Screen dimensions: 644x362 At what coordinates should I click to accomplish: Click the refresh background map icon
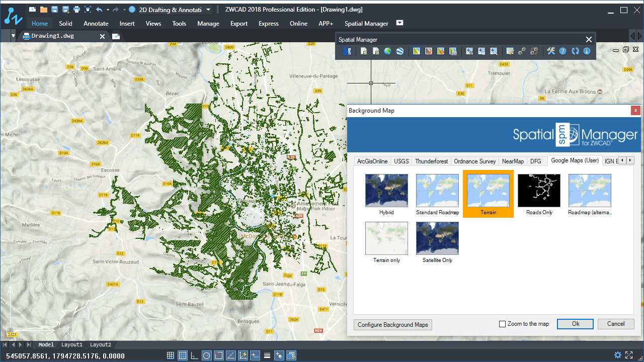[x=440, y=51]
